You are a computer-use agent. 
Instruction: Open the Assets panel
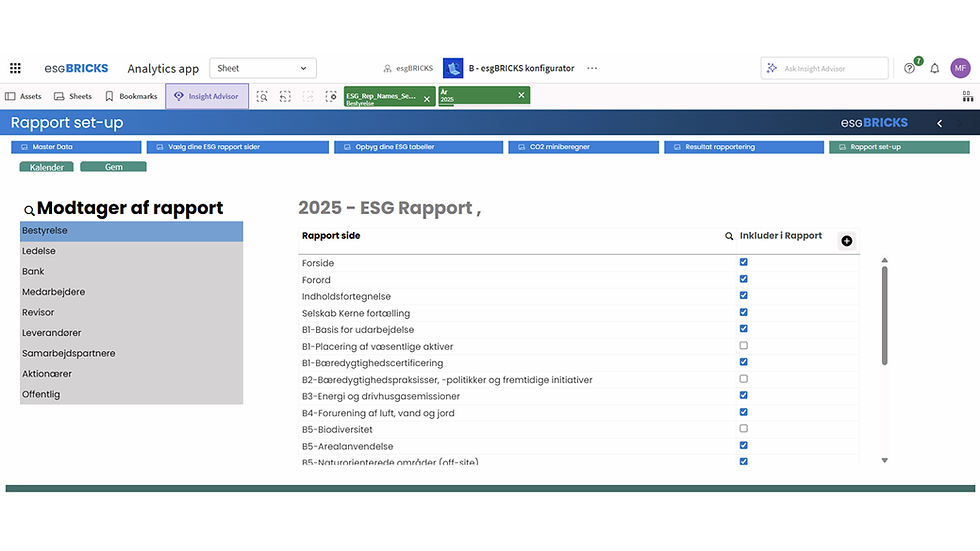click(23, 96)
